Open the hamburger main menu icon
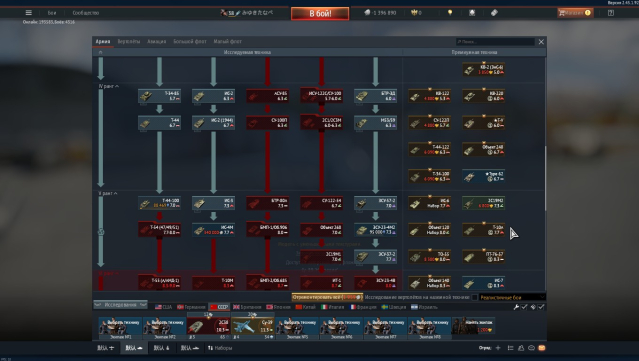 (x=29, y=13)
